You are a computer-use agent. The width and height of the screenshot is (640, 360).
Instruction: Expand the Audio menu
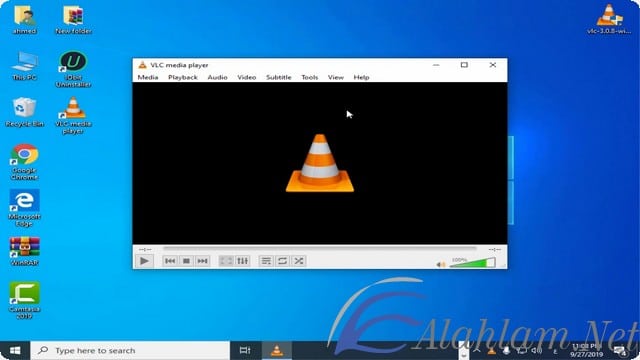point(217,77)
